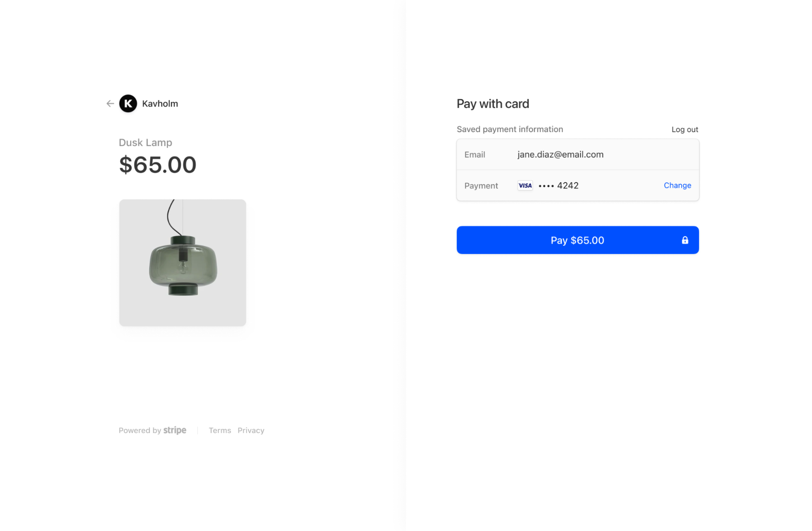This screenshot has width=812, height=531.
Task: Click the email field icon area
Action: (474, 154)
